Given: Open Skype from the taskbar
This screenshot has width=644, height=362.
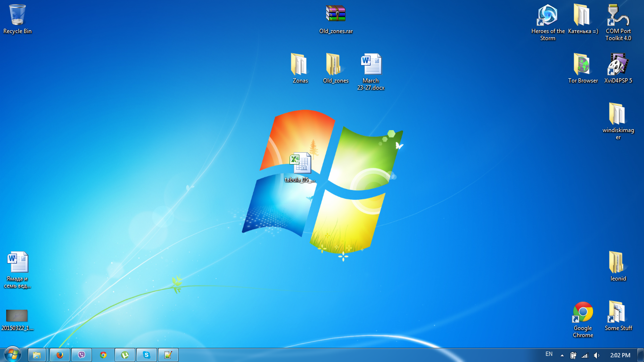Looking at the screenshot, I should point(147,355).
